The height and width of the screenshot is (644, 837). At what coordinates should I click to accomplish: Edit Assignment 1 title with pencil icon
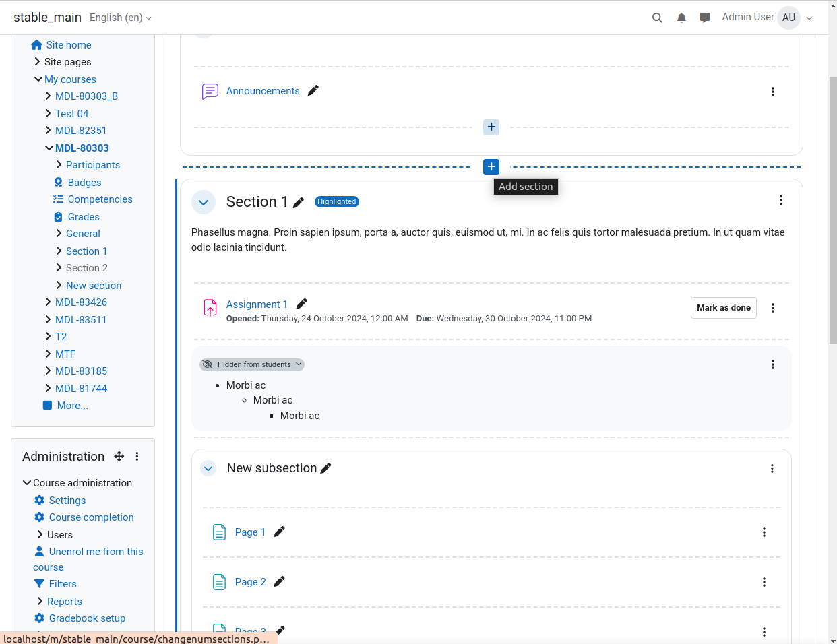(302, 304)
